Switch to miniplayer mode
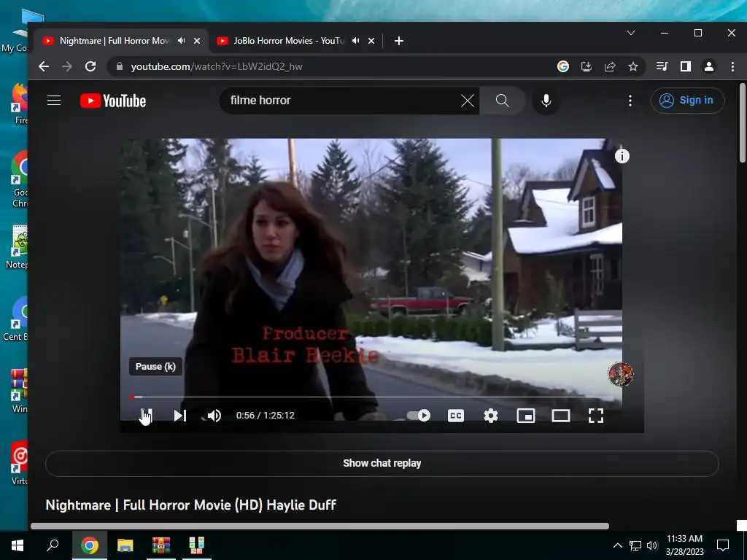The image size is (747, 560). coord(526,416)
